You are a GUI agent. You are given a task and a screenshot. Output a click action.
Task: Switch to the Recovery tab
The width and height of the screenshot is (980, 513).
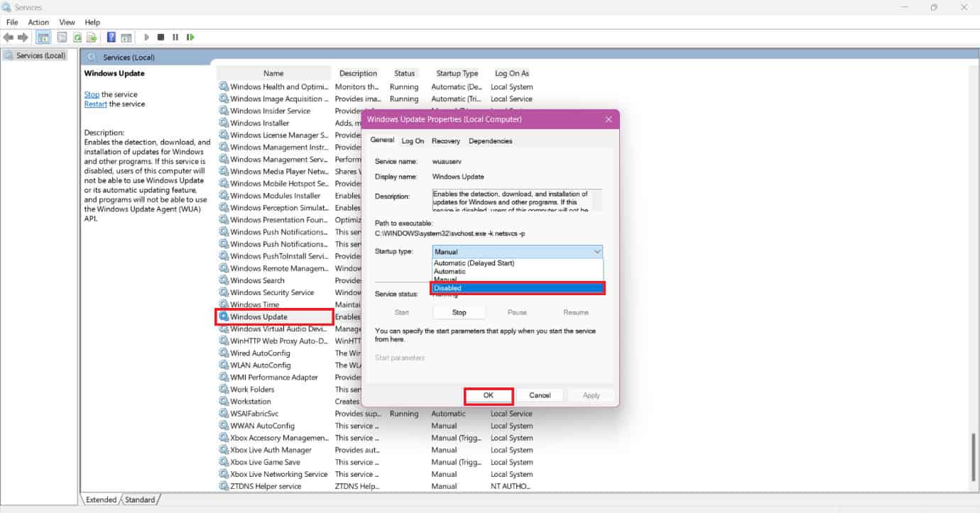tap(445, 140)
